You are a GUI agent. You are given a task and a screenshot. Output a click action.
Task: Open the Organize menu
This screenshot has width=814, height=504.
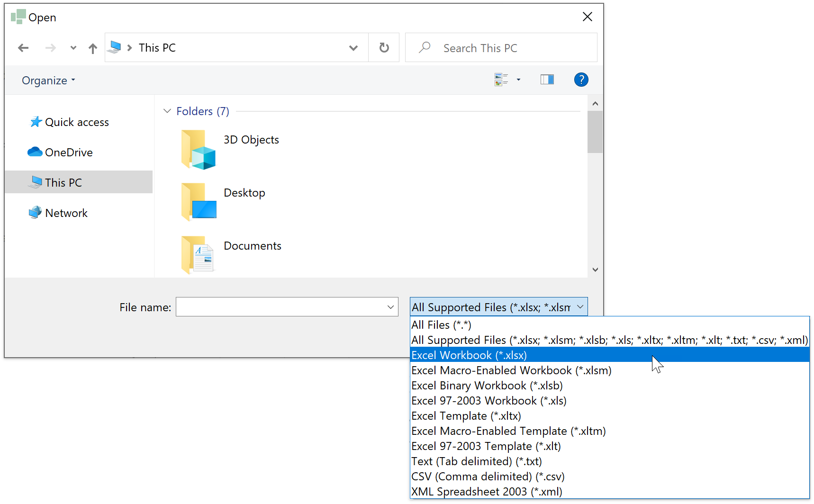(48, 81)
